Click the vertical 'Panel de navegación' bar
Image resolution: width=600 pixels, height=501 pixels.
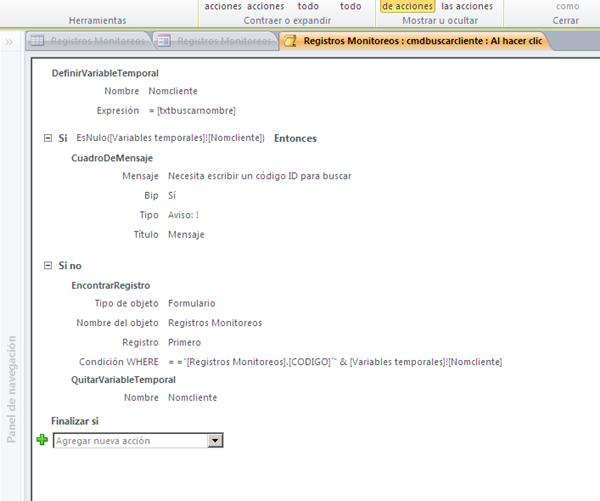click(x=11, y=389)
